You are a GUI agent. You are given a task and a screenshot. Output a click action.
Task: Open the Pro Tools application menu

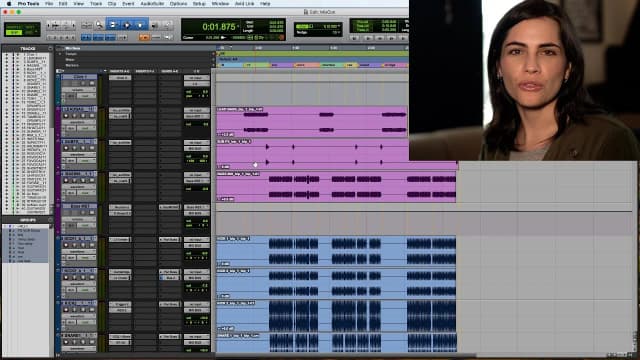tap(29, 4)
